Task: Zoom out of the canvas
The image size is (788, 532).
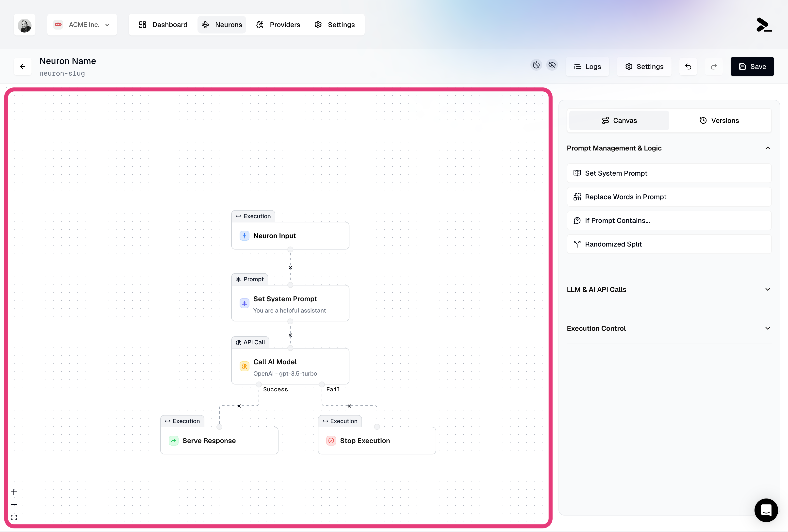Action: (14, 504)
